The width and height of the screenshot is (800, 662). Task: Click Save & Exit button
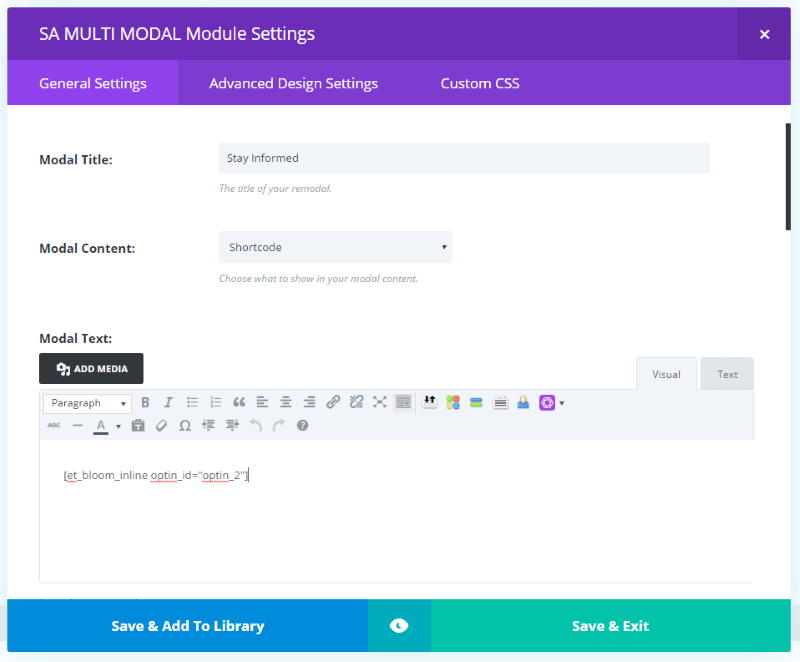pyautogui.click(x=611, y=625)
